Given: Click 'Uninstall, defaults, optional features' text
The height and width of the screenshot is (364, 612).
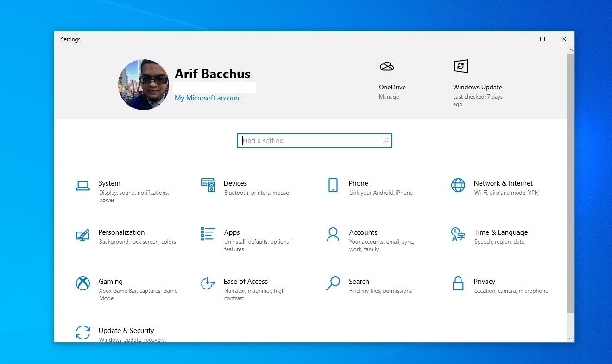Looking at the screenshot, I should 258,245.
